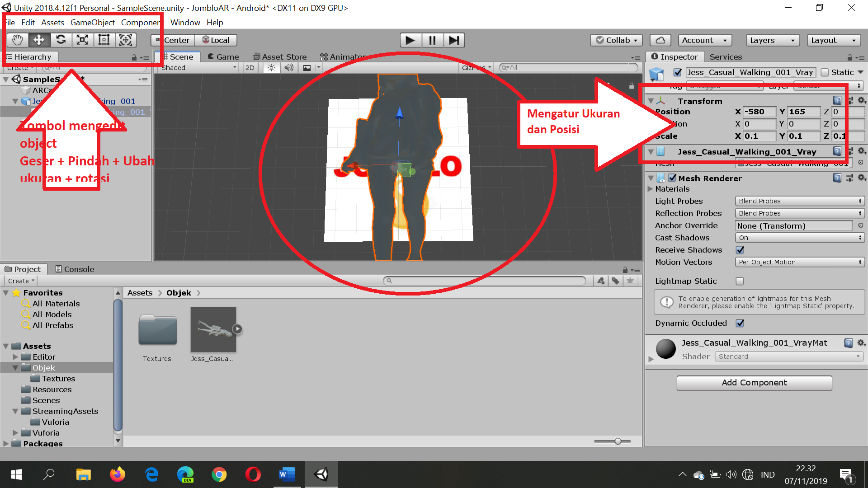This screenshot has height=488, width=868.
Task: Toggle Local handle rotation button
Action: pos(216,40)
